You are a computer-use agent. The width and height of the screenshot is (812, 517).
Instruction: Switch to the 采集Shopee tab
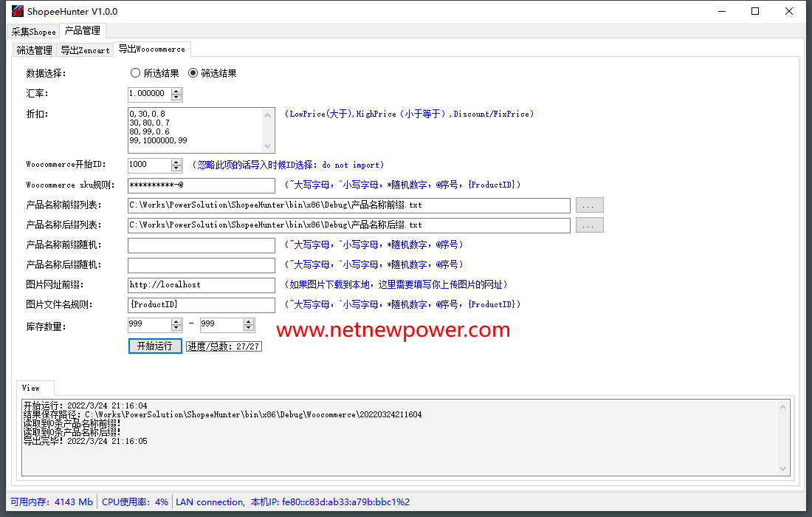click(x=33, y=32)
